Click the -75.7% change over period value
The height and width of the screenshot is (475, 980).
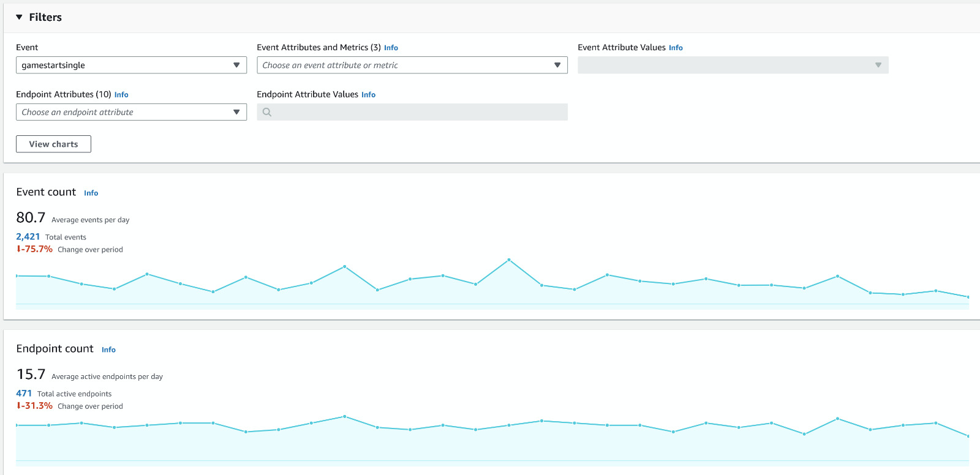38,249
